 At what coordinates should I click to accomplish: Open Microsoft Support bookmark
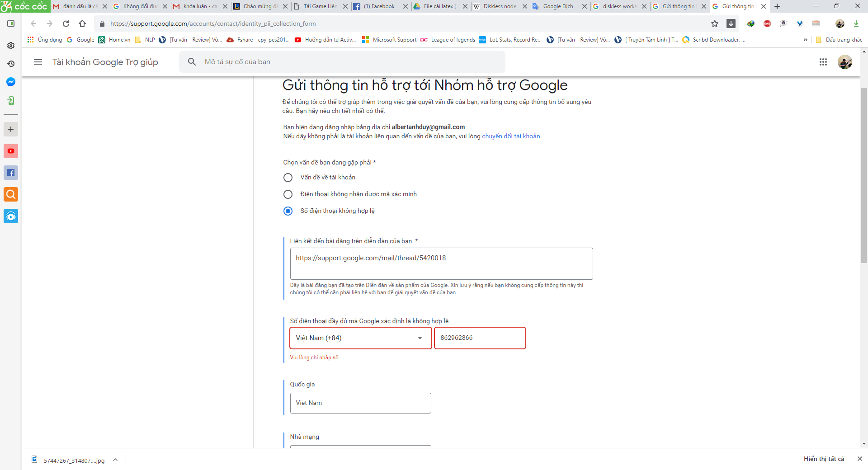(x=389, y=40)
